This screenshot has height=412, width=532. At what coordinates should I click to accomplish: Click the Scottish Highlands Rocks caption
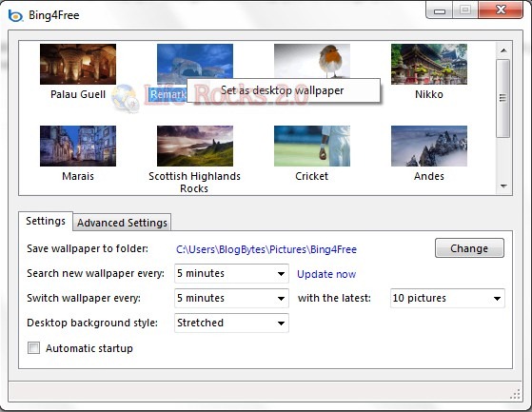[194, 182]
